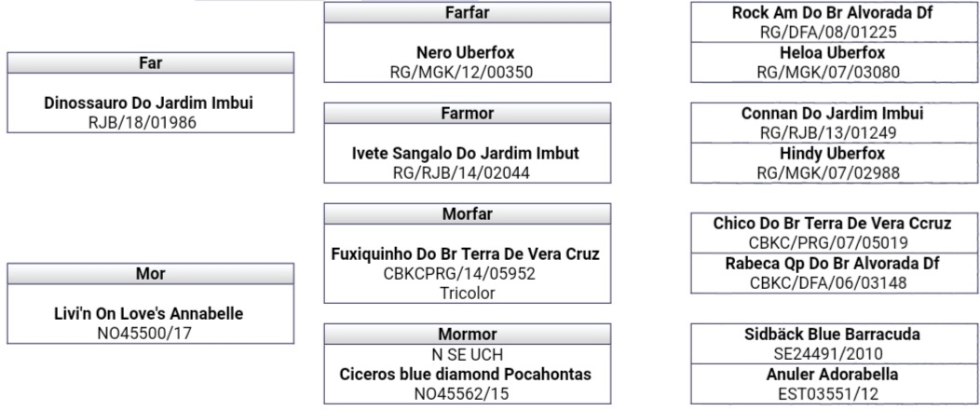Select Ivete Sangalo Do Jardim Imbut entry
Screen dimensions: 980x411
tap(466, 153)
